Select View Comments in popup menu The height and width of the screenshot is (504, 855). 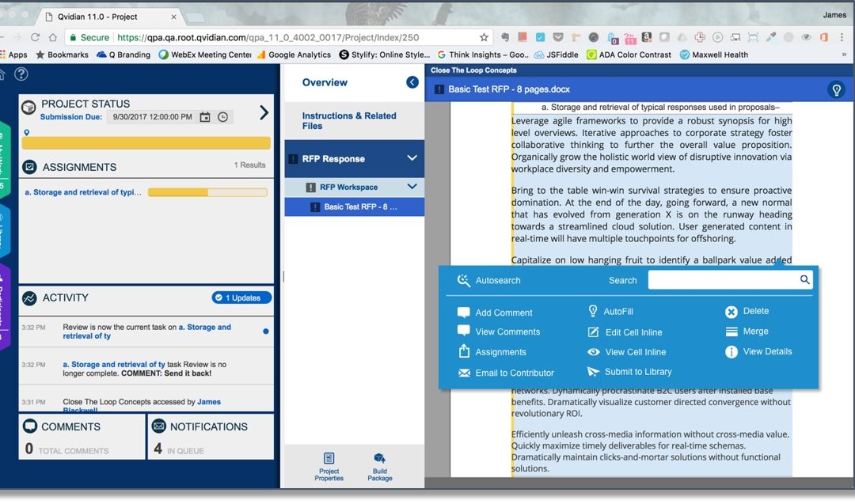[x=499, y=332]
